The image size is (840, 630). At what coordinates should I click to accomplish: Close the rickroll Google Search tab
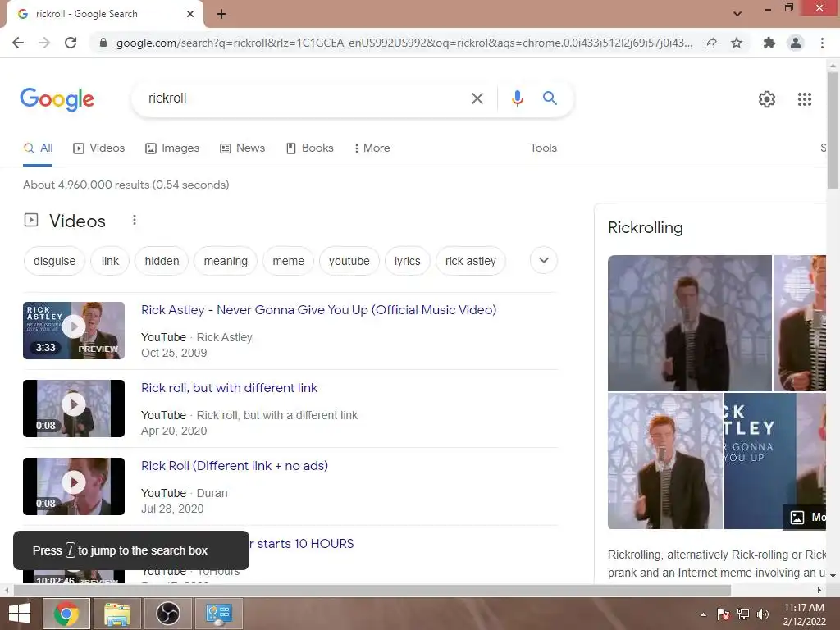(x=190, y=14)
